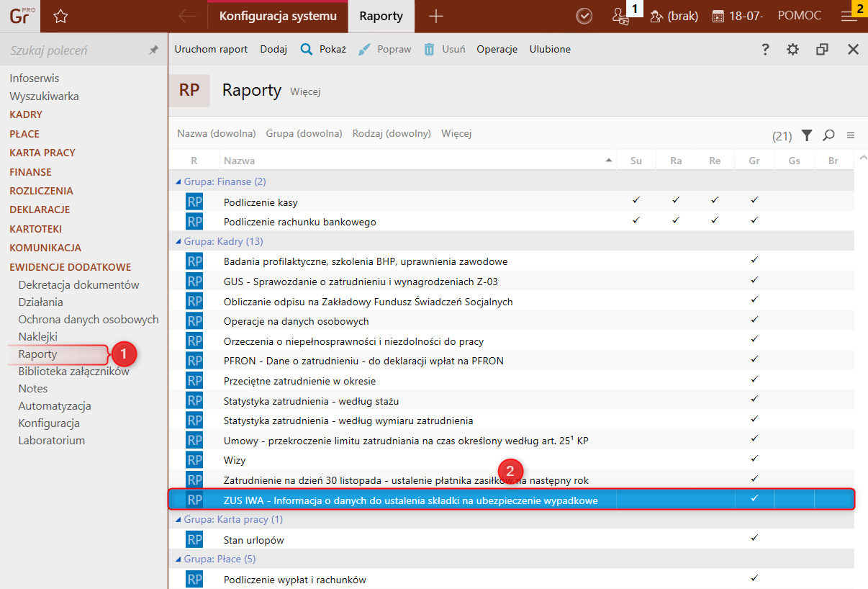Click the list search magnifier icon
Image resolution: width=868 pixels, height=589 pixels.
(x=828, y=135)
